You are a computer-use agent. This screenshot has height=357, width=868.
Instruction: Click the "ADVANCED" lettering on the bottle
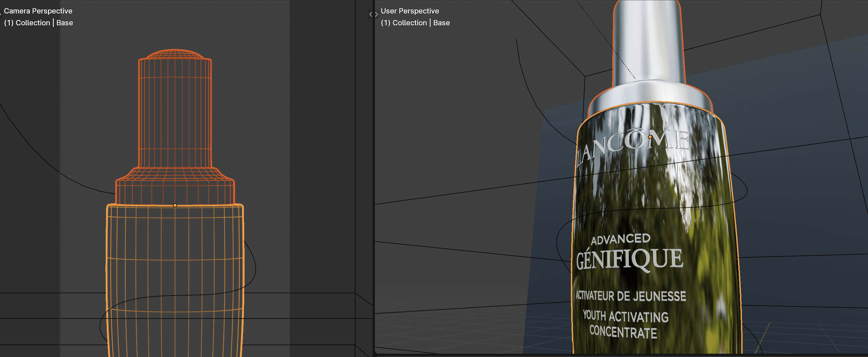point(621,239)
